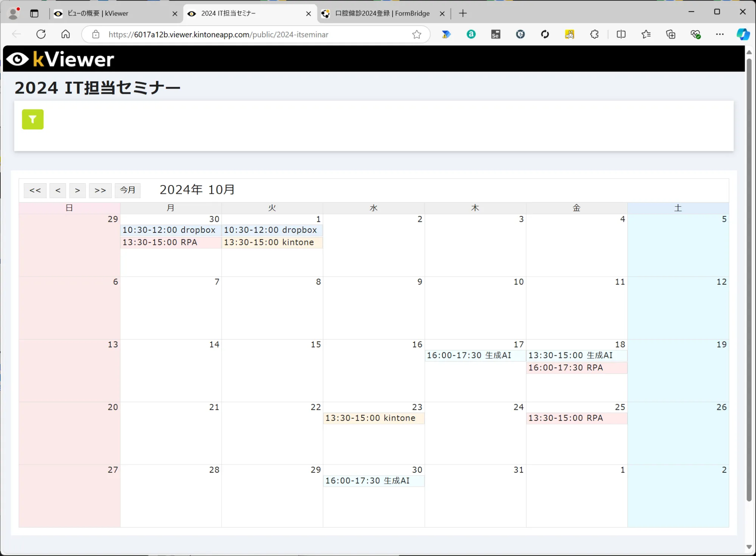Screen dimensions: 756x556
Task: Jump to current month with 今月 button
Action: click(127, 190)
